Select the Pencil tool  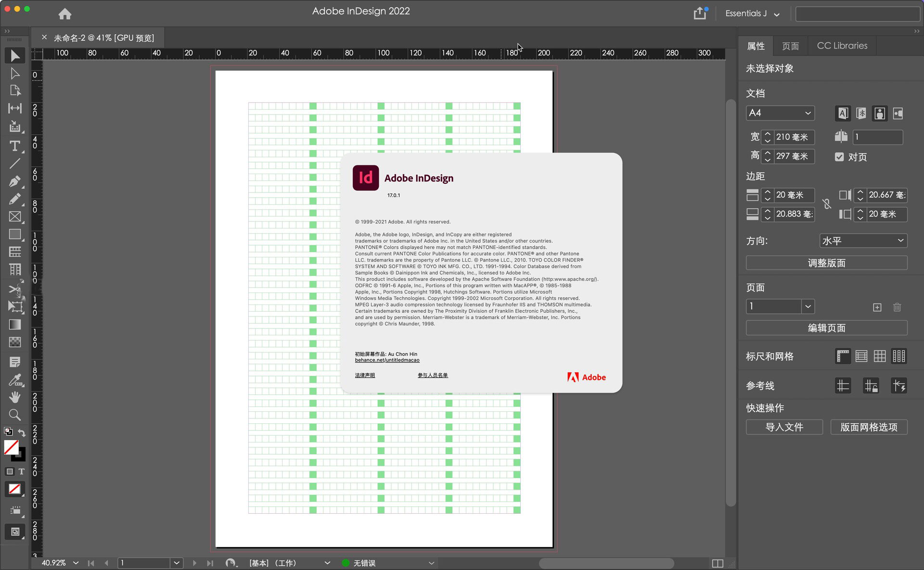[x=15, y=199]
